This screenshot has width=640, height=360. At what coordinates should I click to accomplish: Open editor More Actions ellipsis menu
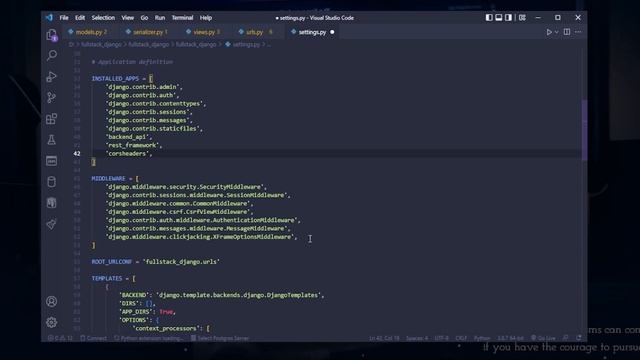(x=578, y=32)
